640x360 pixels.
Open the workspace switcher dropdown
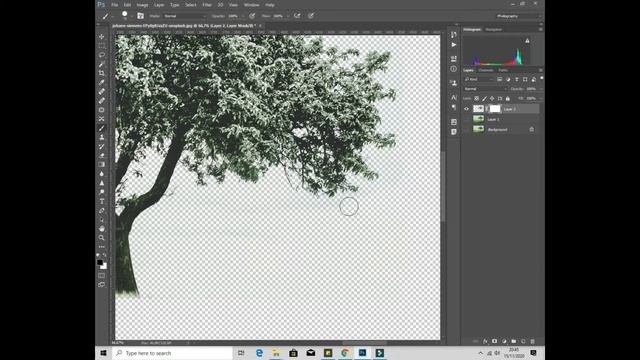click(518, 16)
